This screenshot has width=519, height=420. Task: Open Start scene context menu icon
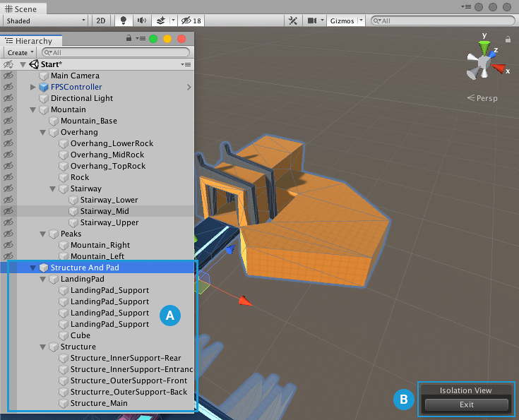pos(186,64)
